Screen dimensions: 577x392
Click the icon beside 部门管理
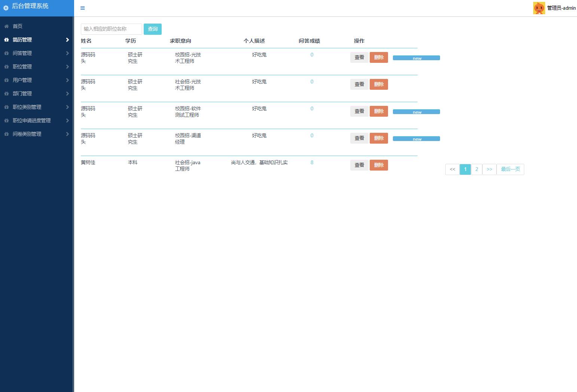click(6, 94)
